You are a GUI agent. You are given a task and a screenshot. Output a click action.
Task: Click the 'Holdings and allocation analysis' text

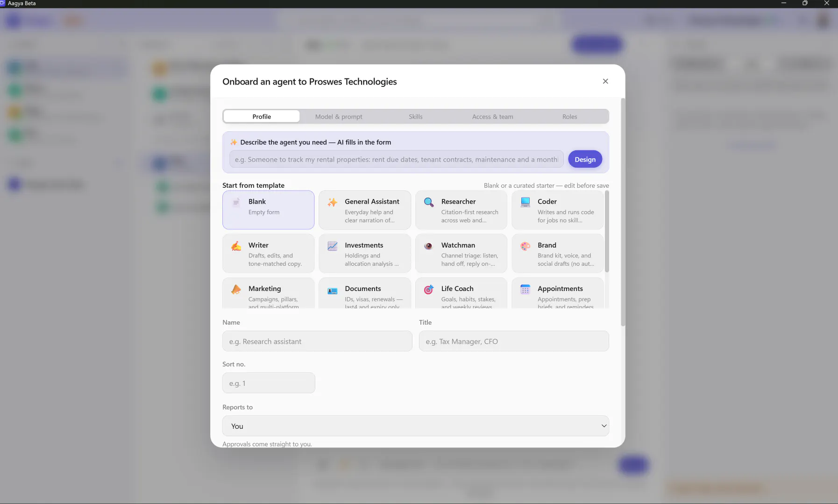[371, 260]
